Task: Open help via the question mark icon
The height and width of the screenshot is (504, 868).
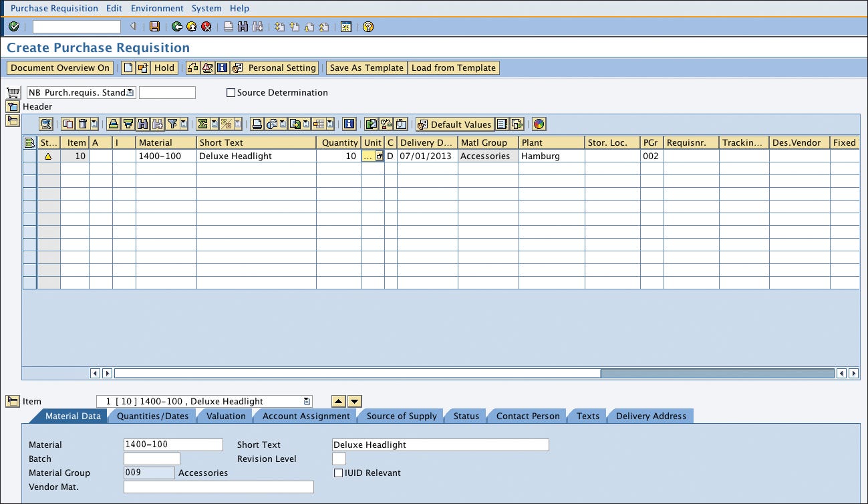Action: coord(368,27)
